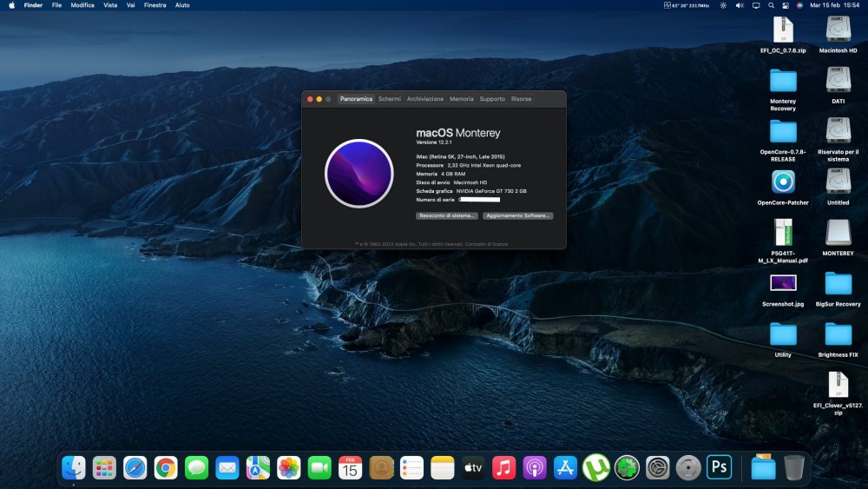This screenshot has width=868, height=489.
Task: Open Podcasts from the Dock
Action: (x=534, y=468)
